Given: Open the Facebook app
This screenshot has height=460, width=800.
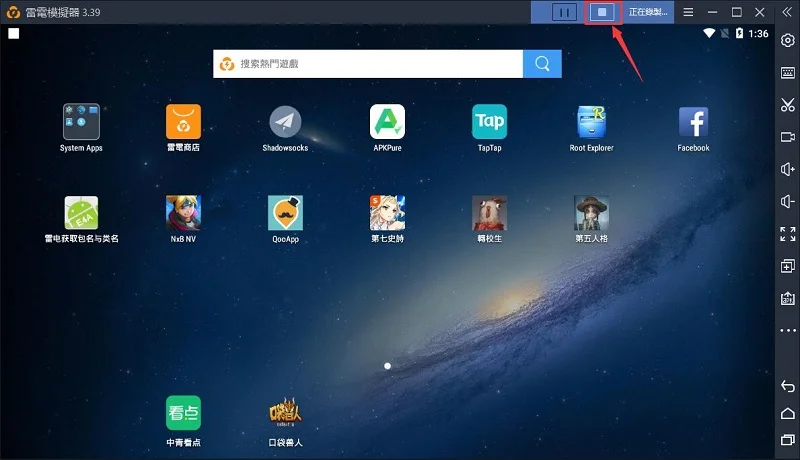Looking at the screenshot, I should click(x=693, y=129).
